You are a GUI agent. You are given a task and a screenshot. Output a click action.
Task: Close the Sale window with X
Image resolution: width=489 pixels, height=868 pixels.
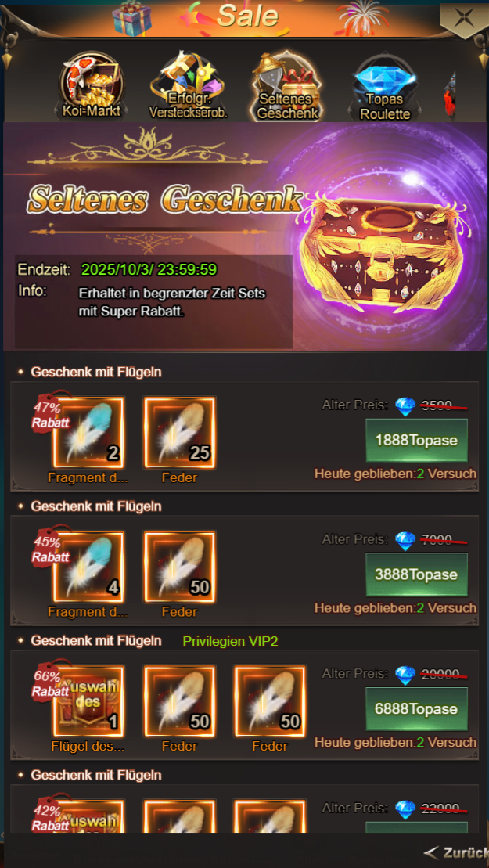(x=463, y=18)
